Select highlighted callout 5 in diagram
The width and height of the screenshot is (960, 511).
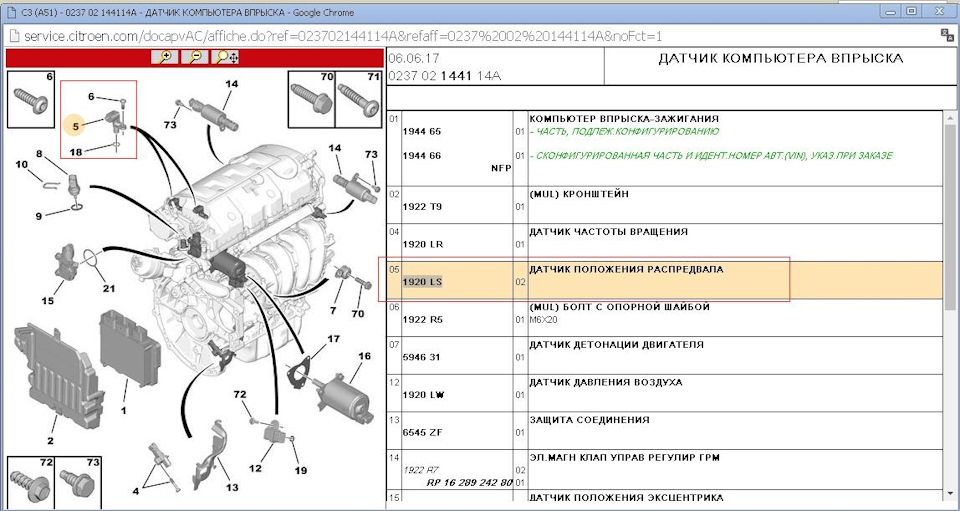click(76, 127)
